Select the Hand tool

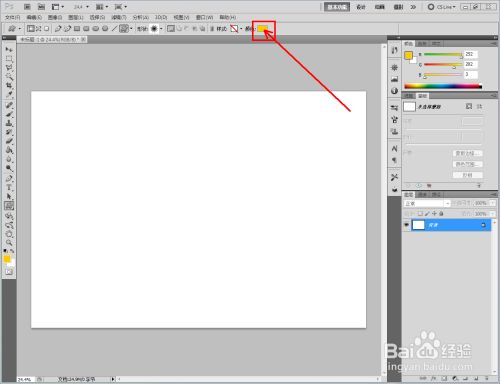click(9, 234)
